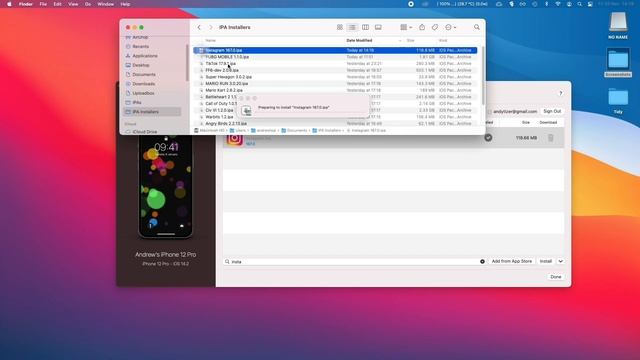Open the Help menu
640x360 pixels.
[x=125, y=4]
